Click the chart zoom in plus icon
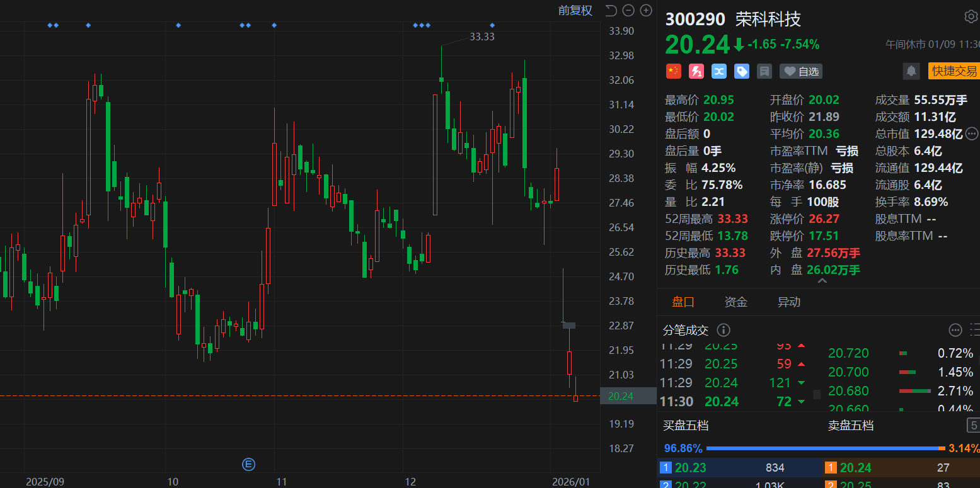Screen dimensions: 980x488 646,10
